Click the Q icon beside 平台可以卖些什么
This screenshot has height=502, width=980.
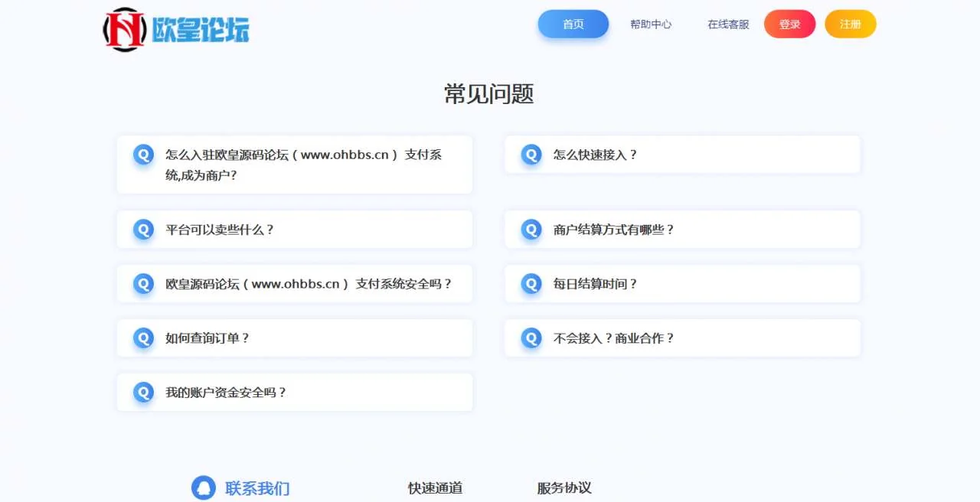[143, 230]
